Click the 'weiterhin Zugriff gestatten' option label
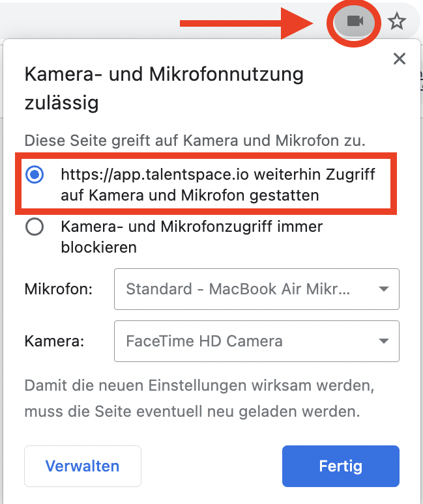This screenshot has height=504, width=423. (x=218, y=184)
